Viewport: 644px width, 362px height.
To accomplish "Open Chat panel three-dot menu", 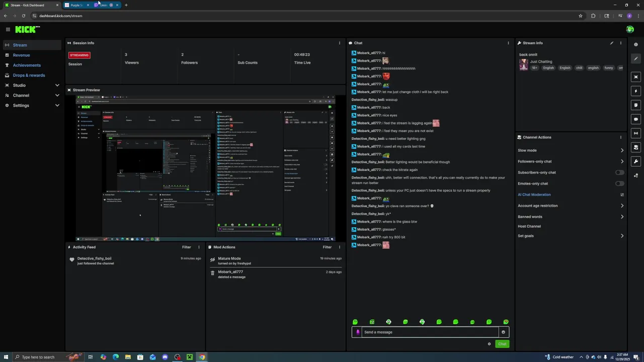I will (x=508, y=43).
